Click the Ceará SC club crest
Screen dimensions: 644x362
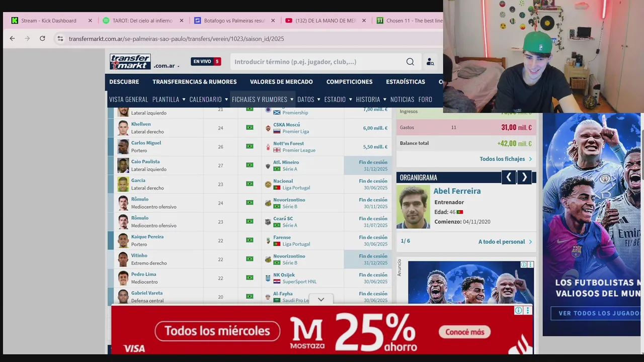click(268, 222)
